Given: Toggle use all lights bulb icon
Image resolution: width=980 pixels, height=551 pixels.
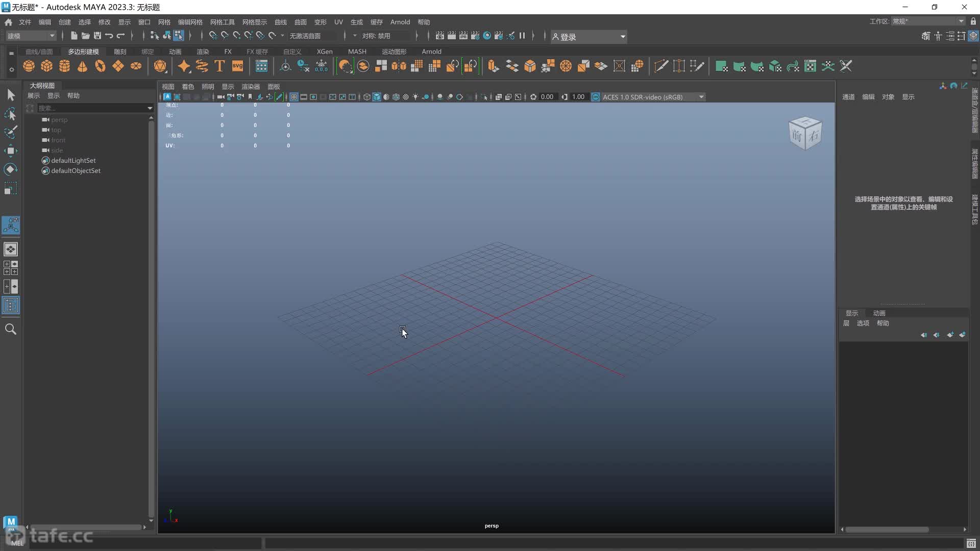Looking at the screenshot, I should (415, 97).
